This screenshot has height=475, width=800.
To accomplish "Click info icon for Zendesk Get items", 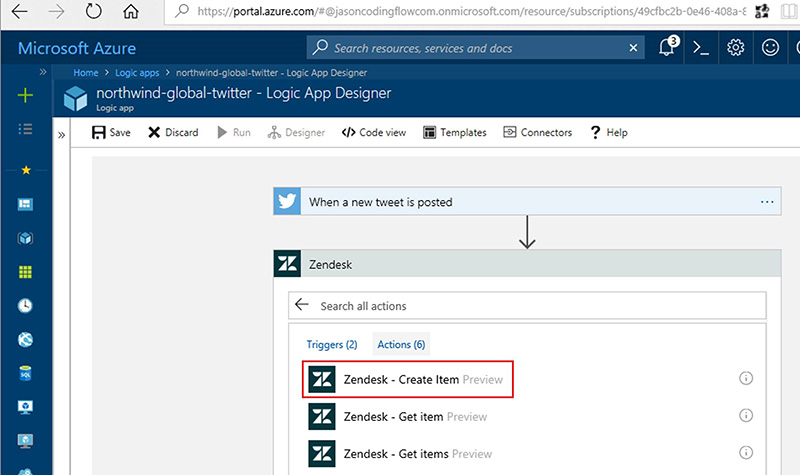I will (x=745, y=454).
